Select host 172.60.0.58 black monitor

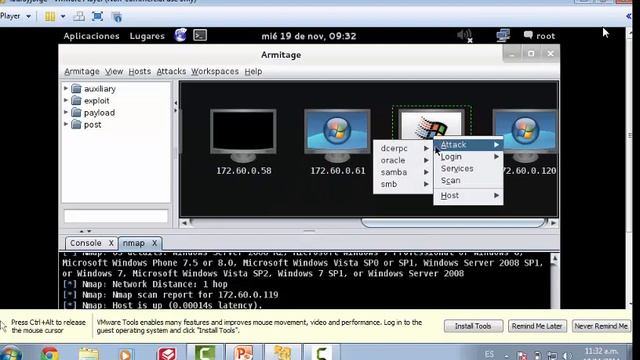click(243, 135)
